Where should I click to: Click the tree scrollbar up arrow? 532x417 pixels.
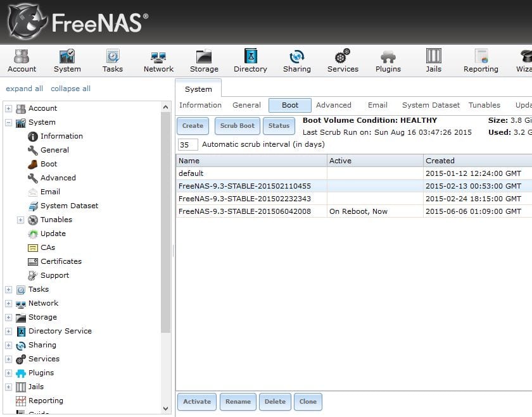[165, 107]
